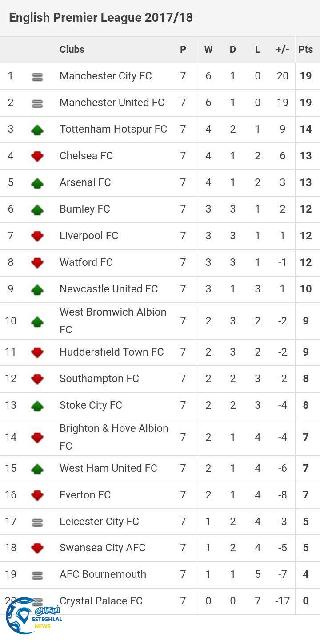This screenshot has height=644, width=320.
Task: Click the Esteghlal News logo
Action: tap(33, 616)
